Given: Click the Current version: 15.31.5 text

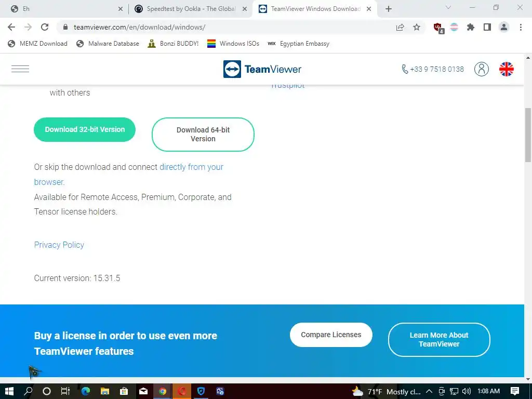Looking at the screenshot, I should [77, 278].
